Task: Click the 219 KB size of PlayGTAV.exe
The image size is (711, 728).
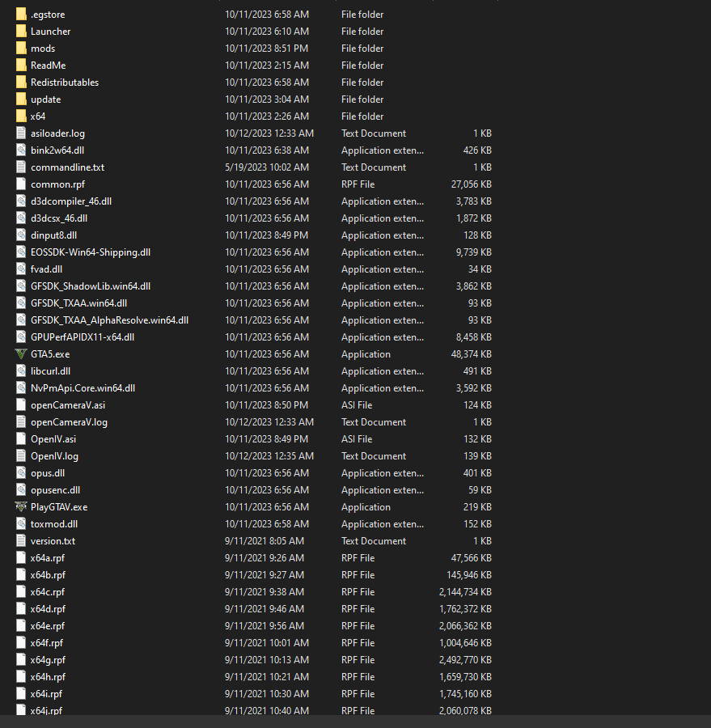Action: (x=477, y=507)
